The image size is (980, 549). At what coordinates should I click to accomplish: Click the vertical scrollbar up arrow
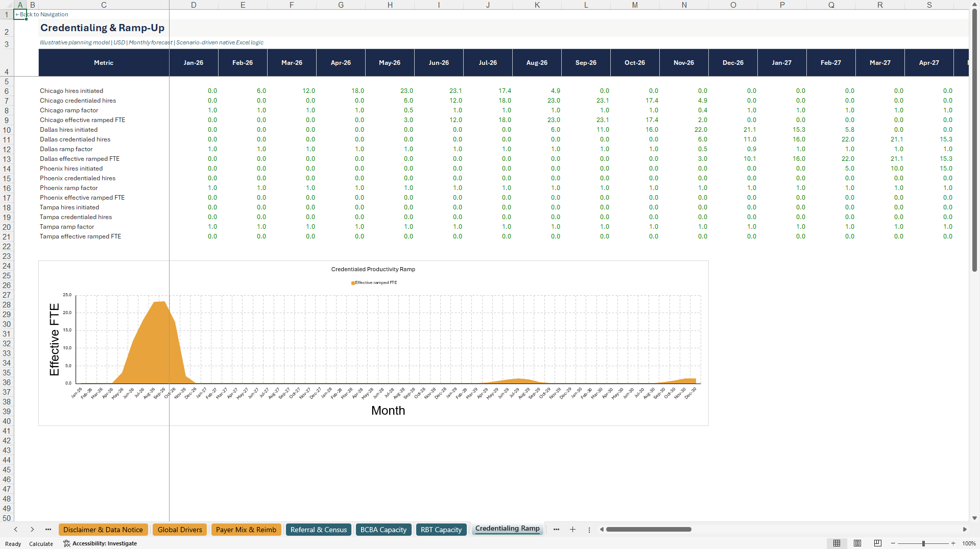(x=974, y=4)
